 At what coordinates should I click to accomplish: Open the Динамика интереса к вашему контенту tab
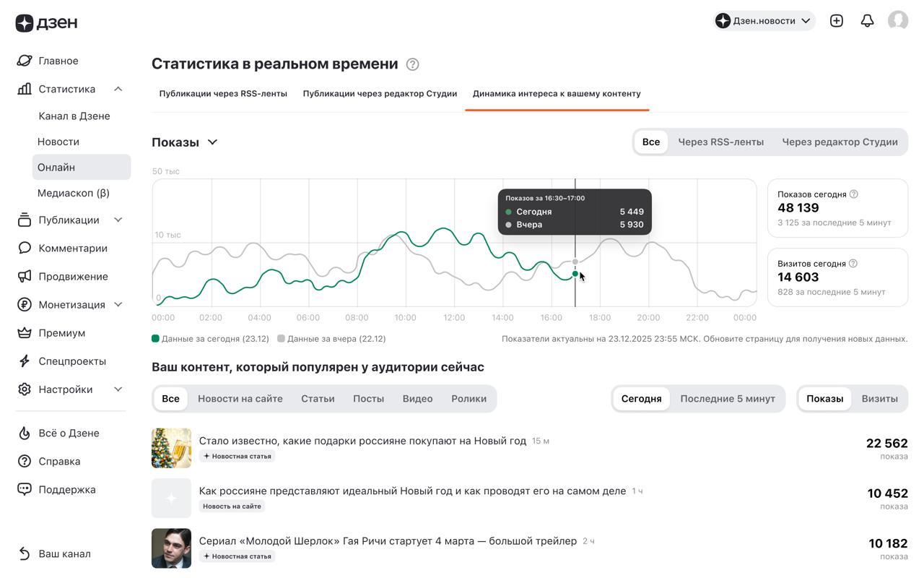click(x=557, y=92)
